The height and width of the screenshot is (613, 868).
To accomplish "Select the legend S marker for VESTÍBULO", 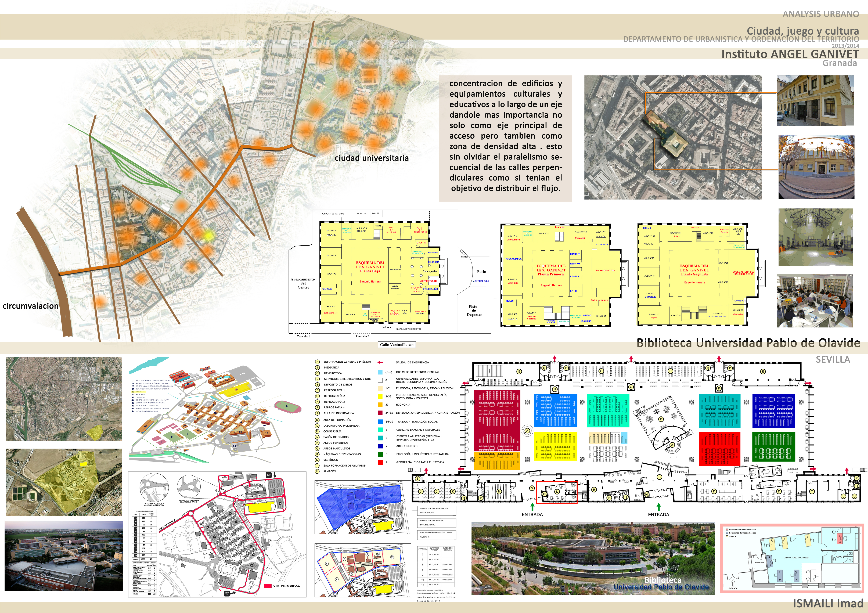I will tap(317, 460).
